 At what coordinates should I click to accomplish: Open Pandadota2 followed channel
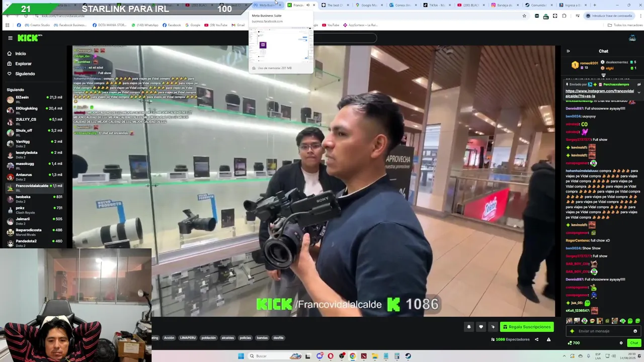click(x=34, y=243)
